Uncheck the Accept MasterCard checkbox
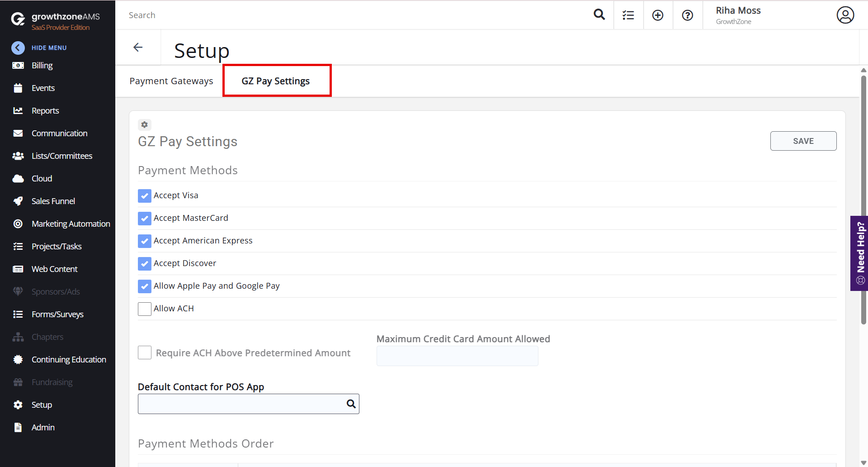The height and width of the screenshot is (467, 868). tap(145, 219)
